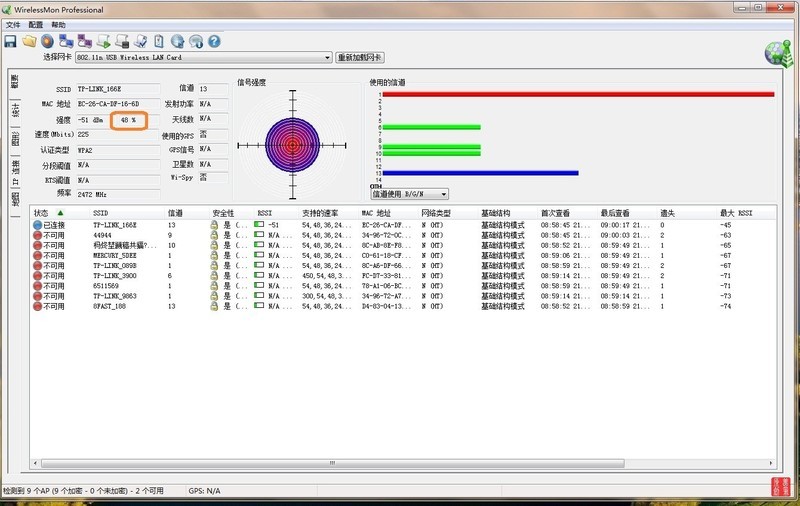Viewport: 800px width, 506px height.
Task: Sort by the 安全性 column header
Action: click(232, 213)
